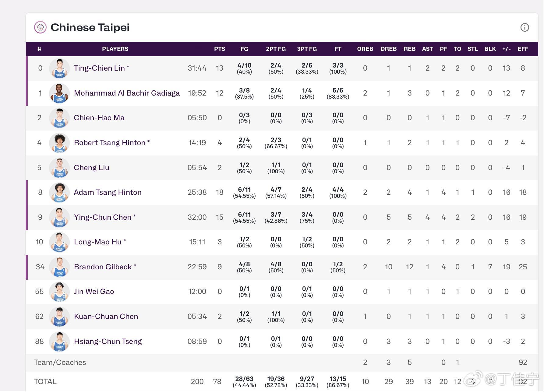Open Jin Wei Gao player profile link
Screen dimensions: 544x392
(94, 292)
